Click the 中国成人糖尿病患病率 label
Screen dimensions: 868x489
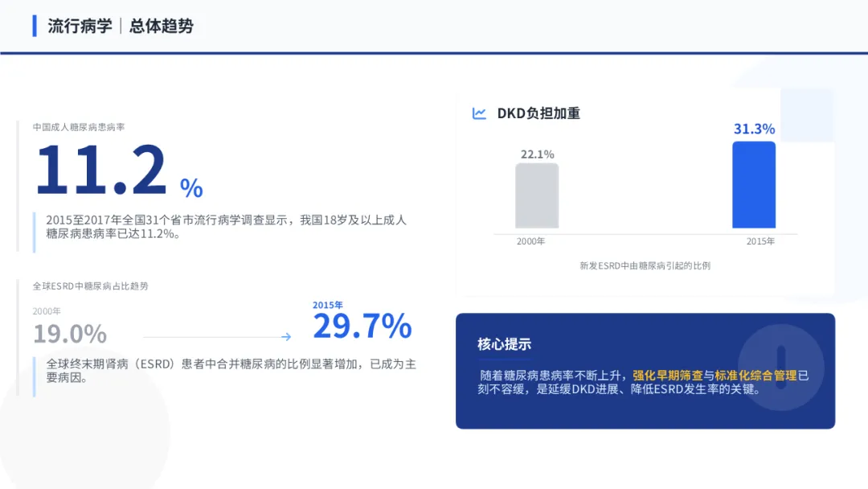[x=79, y=127]
